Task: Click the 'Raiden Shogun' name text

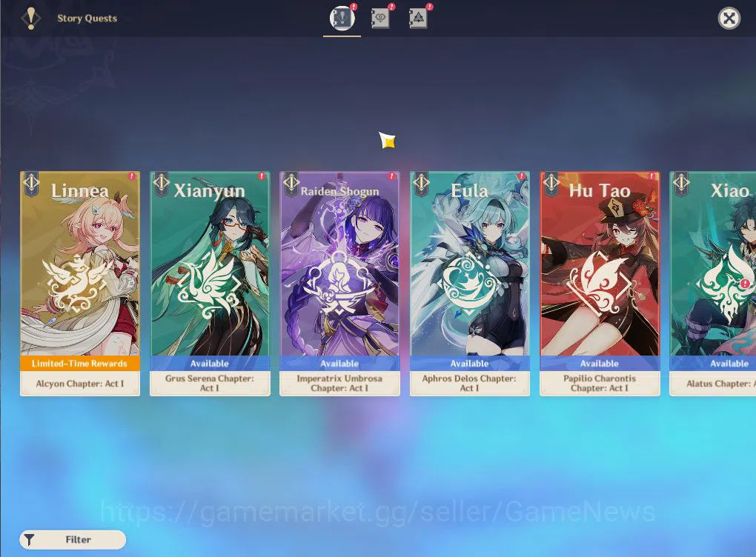Action: tap(340, 191)
